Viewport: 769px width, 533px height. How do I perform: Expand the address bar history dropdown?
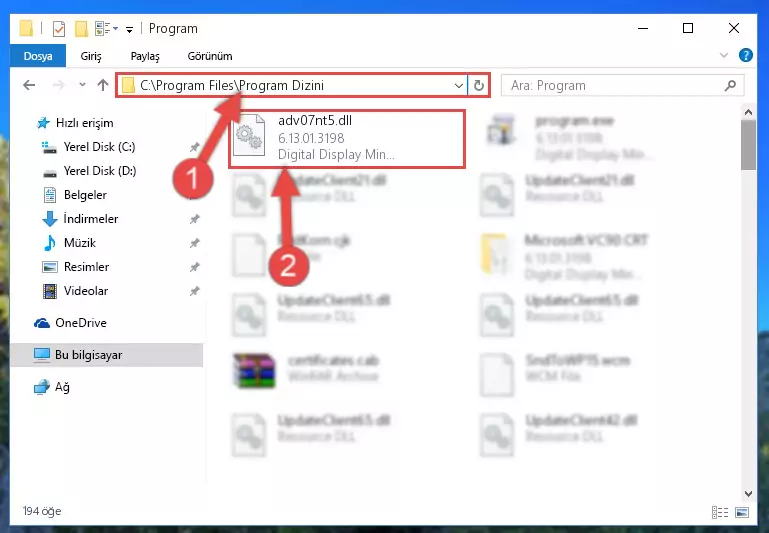(x=459, y=85)
